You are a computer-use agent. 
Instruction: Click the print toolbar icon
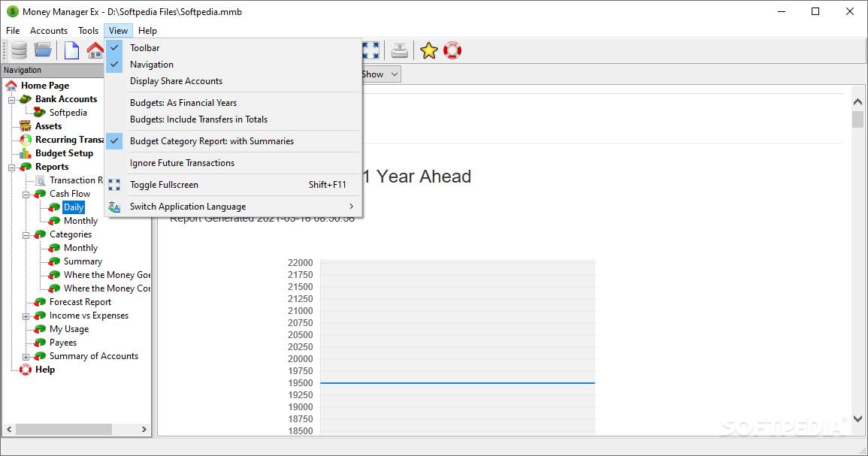point(400,50)
